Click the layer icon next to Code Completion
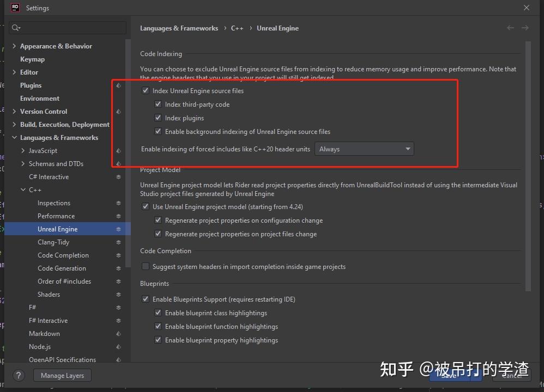 [118, 255]
